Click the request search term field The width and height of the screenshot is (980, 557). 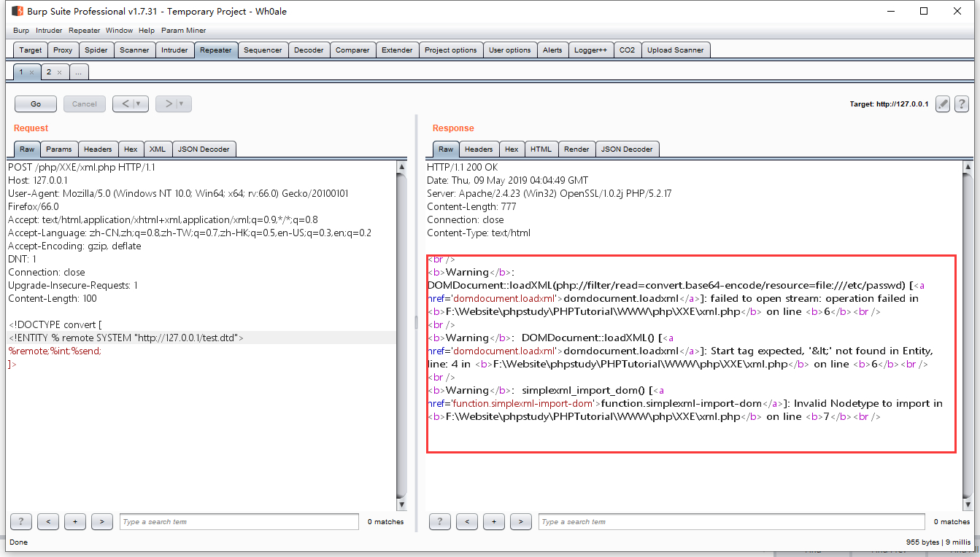pos(239,521)
